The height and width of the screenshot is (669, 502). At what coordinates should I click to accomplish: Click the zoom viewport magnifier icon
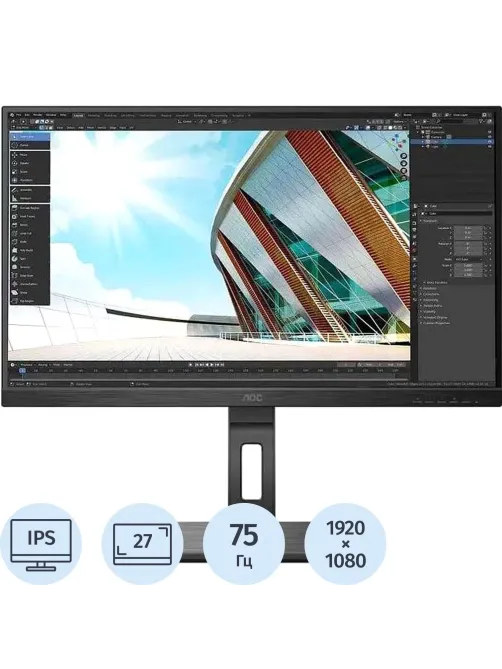[403, 156]
